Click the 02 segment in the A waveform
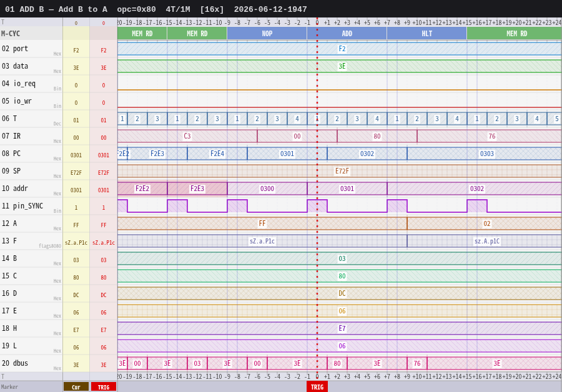 [485, 223]
